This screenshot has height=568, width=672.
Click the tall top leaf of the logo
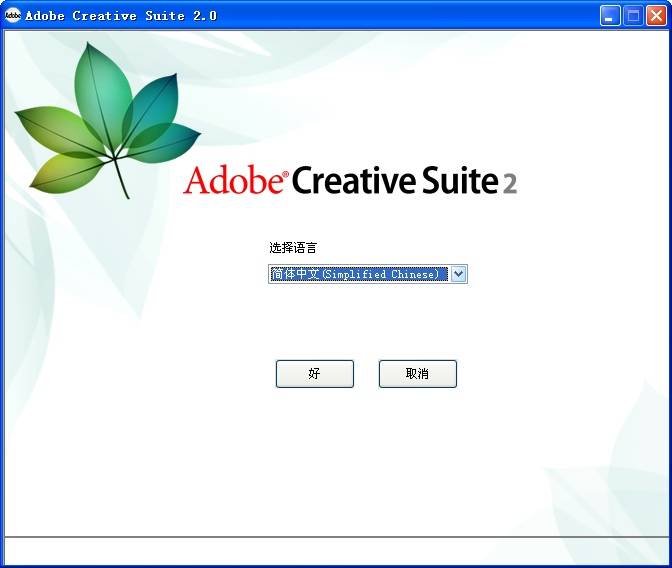tap(98, 90)
